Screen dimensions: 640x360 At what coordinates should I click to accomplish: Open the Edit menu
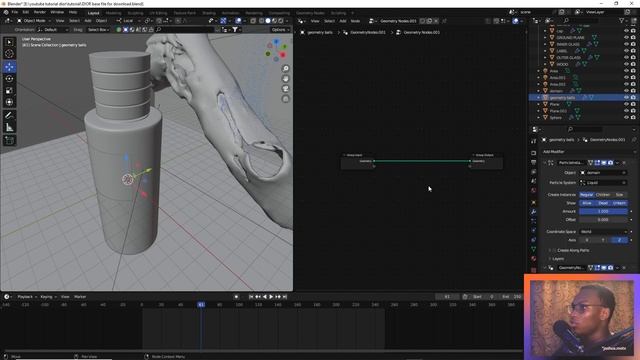click(26, 12)
